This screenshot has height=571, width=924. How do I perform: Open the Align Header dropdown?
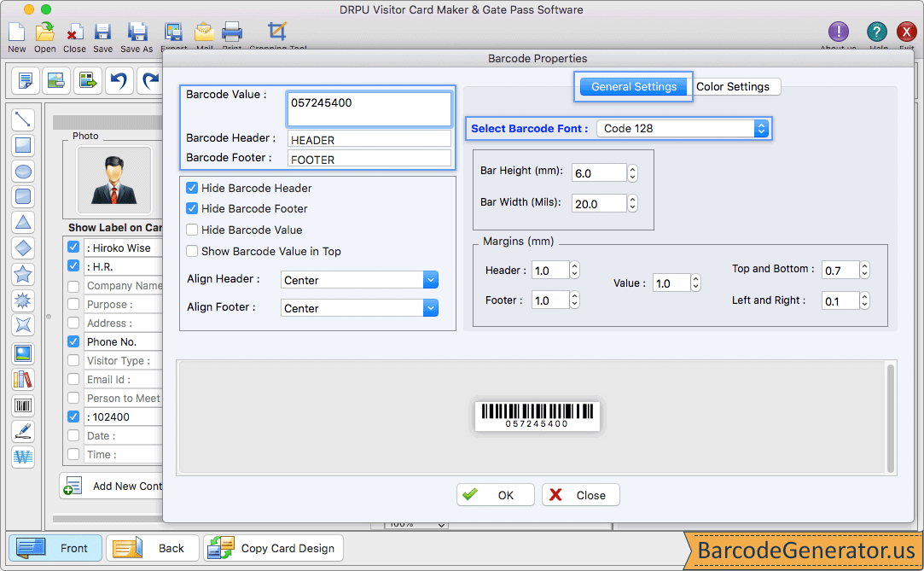(359, 280)
